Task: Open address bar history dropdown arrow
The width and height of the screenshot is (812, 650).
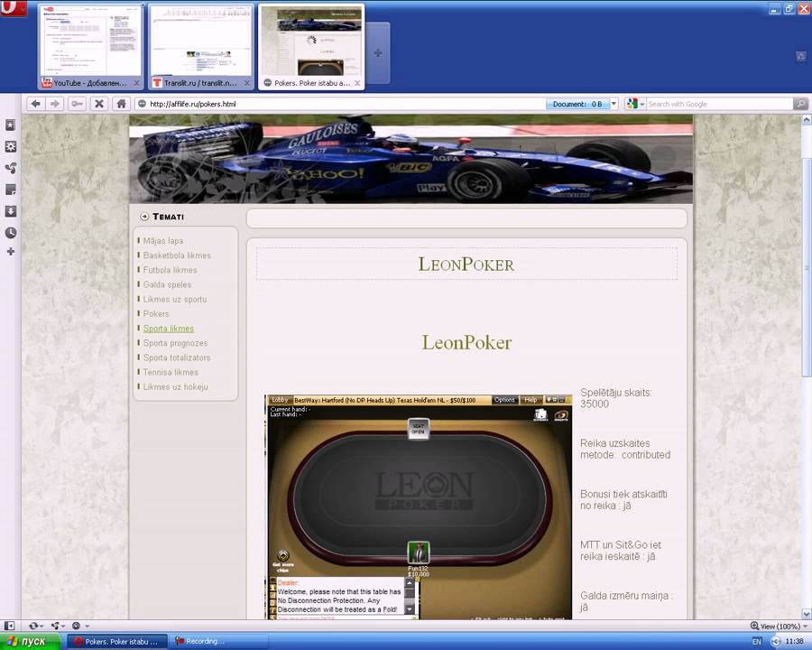Action: click(x=614, y=104)
